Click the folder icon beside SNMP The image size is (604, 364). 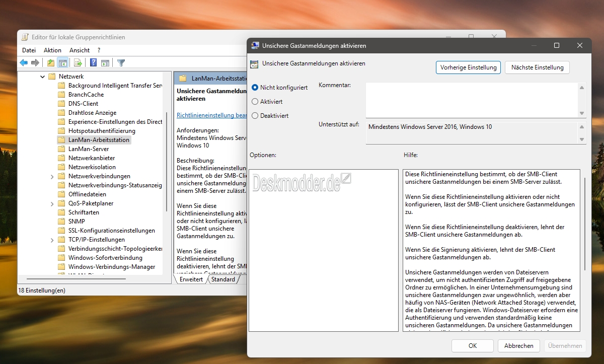pos(61,222)
